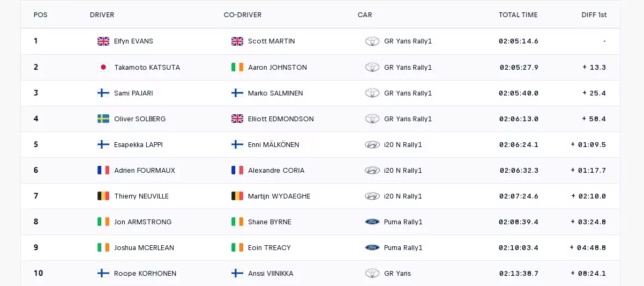
Task: Click the DIFF 1st column header
Action: point(594,15)
